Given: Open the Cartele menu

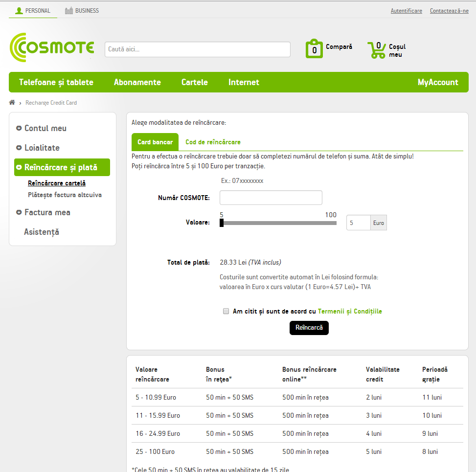Looking at the screenshot, I should (195, 82).
